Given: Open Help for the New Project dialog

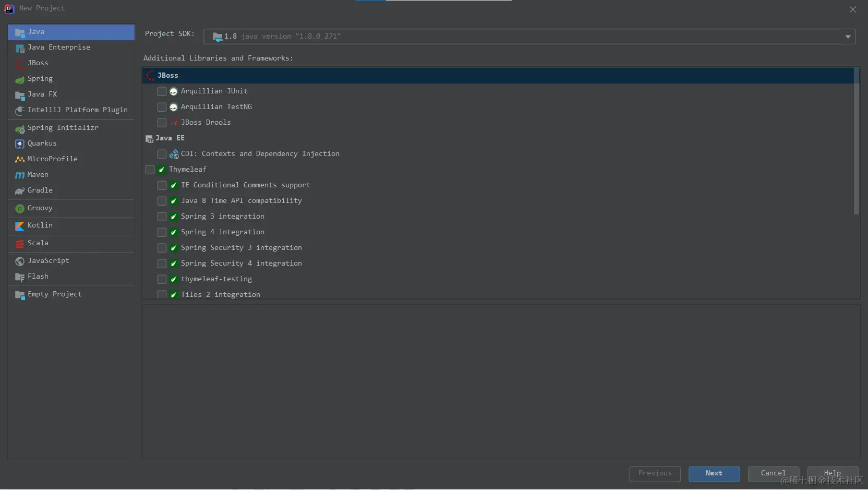Looking at the screenshot, I should 833,473.
